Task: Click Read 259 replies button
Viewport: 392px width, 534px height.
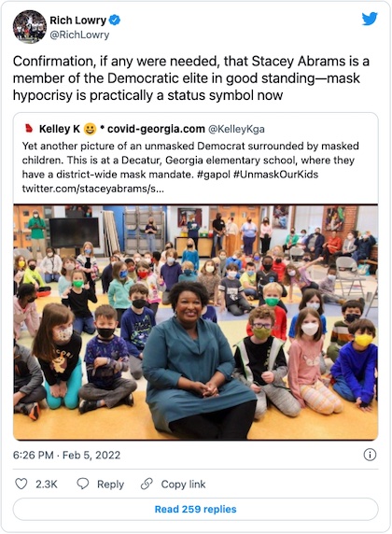Action: [195, 509]
